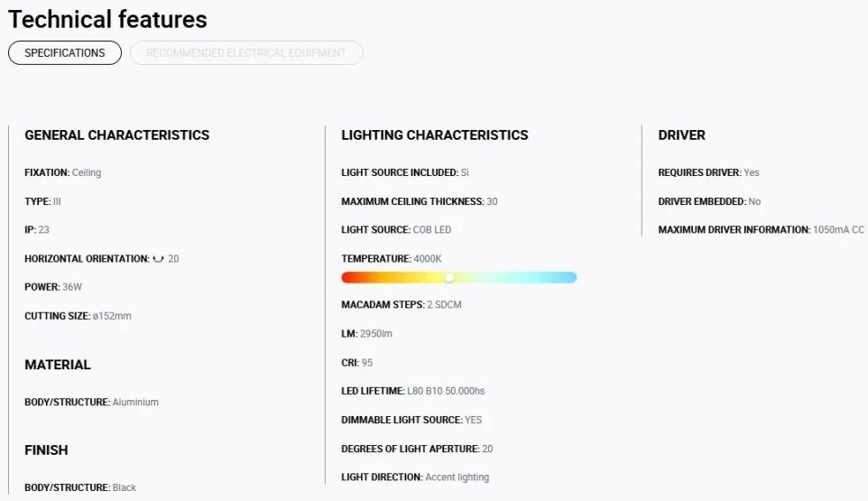Click the Cutting Size ø152mm entry
The width and height of the screenshot is (868, 501).
click(x=78, y=316)
